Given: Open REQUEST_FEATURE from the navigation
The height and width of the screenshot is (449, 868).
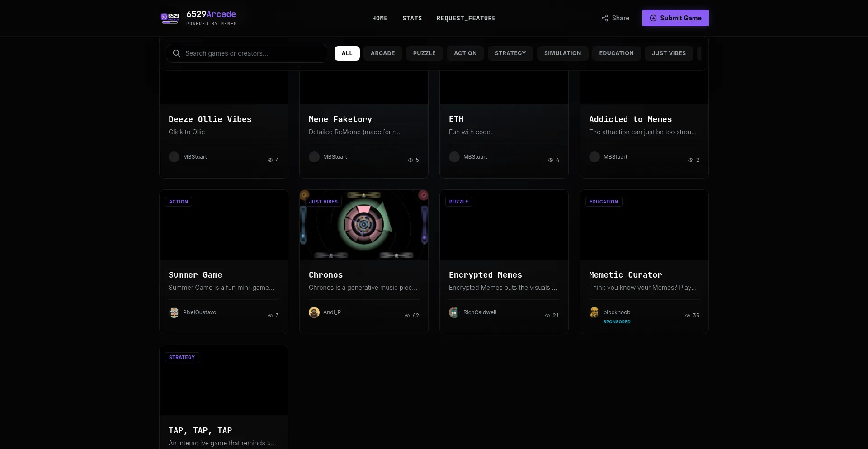Looking at the screenshot, I should tap(466, 19).
